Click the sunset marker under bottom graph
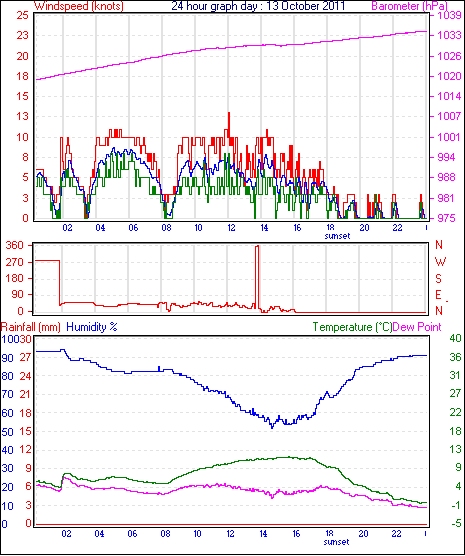Image resolution: width=465 pixels, height=556 pixels. coord(336,542)
